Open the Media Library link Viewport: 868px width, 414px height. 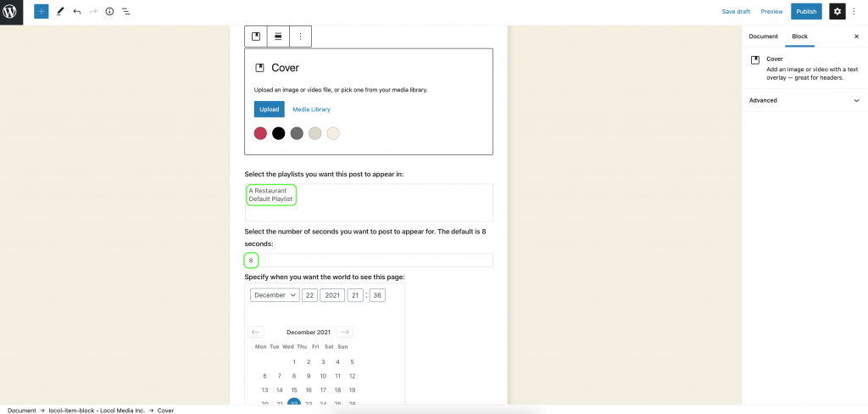(x=312, y=109)
